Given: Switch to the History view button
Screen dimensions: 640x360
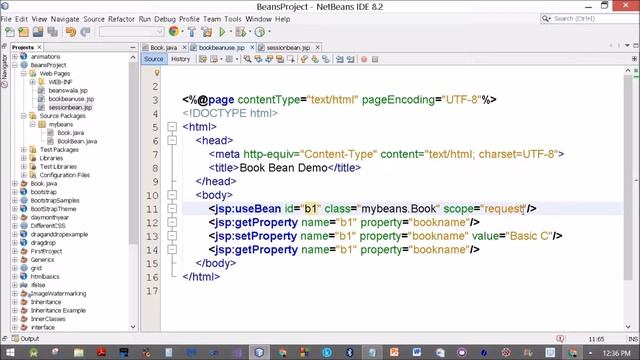Looking at the screenshot, I should 180,59.
